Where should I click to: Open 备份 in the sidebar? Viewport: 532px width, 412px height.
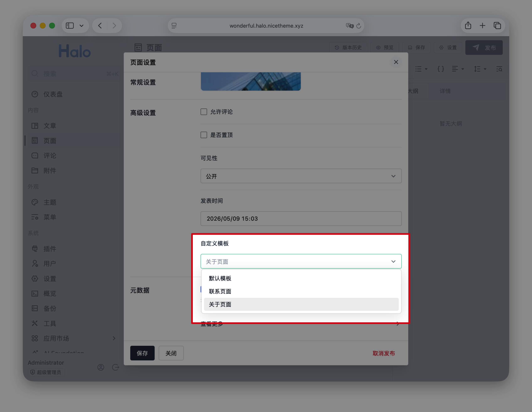pyautogui.click(x=75, y=309)
